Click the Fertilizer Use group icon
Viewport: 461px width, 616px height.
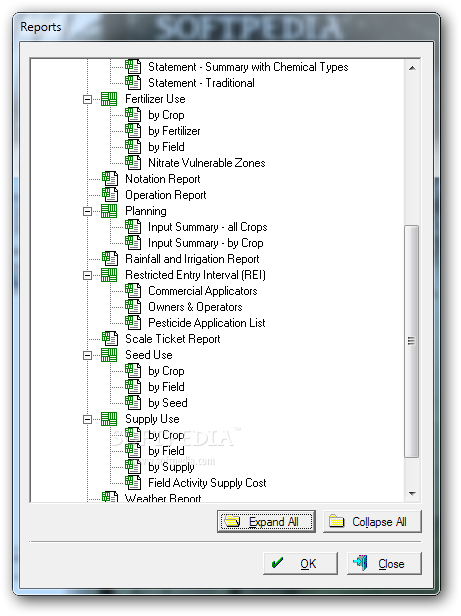[x=109, y=99]
